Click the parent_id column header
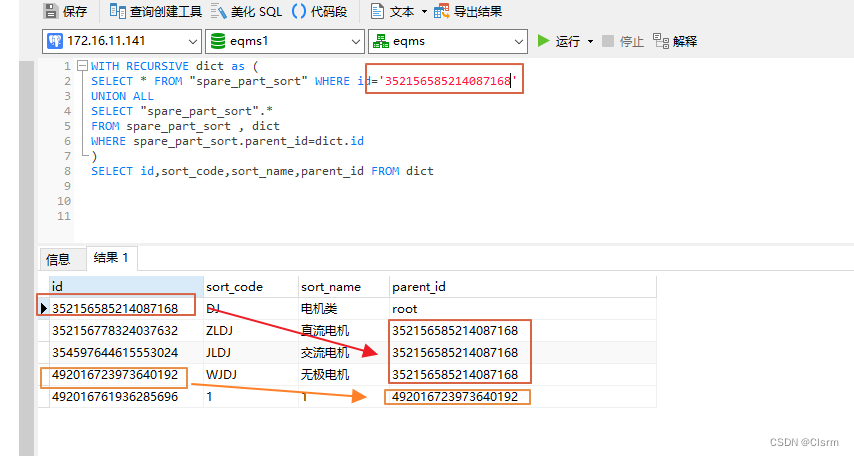The width and height of the screenshot is (854, 456). coord(523,287)
